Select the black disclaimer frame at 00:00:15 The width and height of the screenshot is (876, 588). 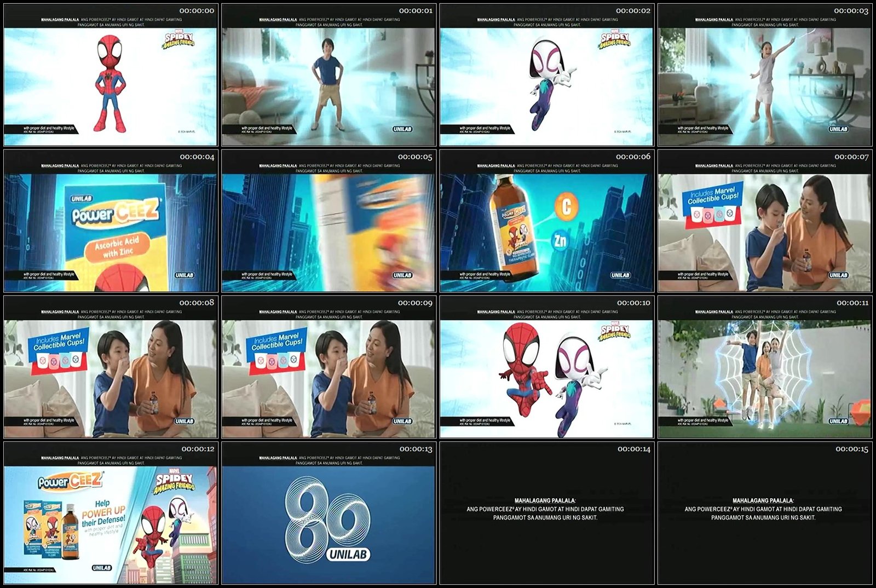pyautogui.click(x=764, y=514)
